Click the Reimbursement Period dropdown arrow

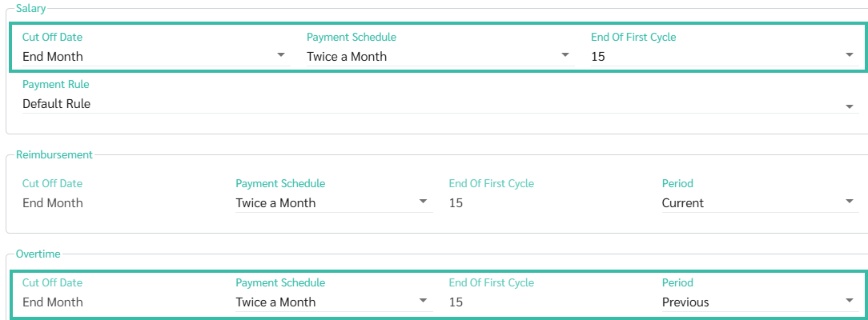(x=850, y=202)
